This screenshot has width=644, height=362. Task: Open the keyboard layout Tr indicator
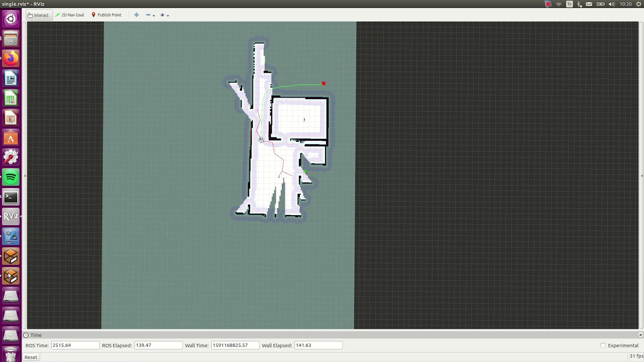click(569, 4)
